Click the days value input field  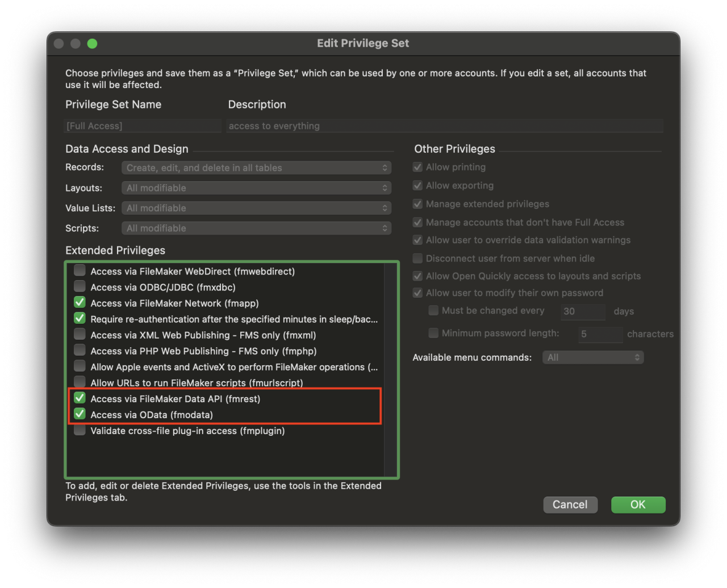(x=583, y=311)
